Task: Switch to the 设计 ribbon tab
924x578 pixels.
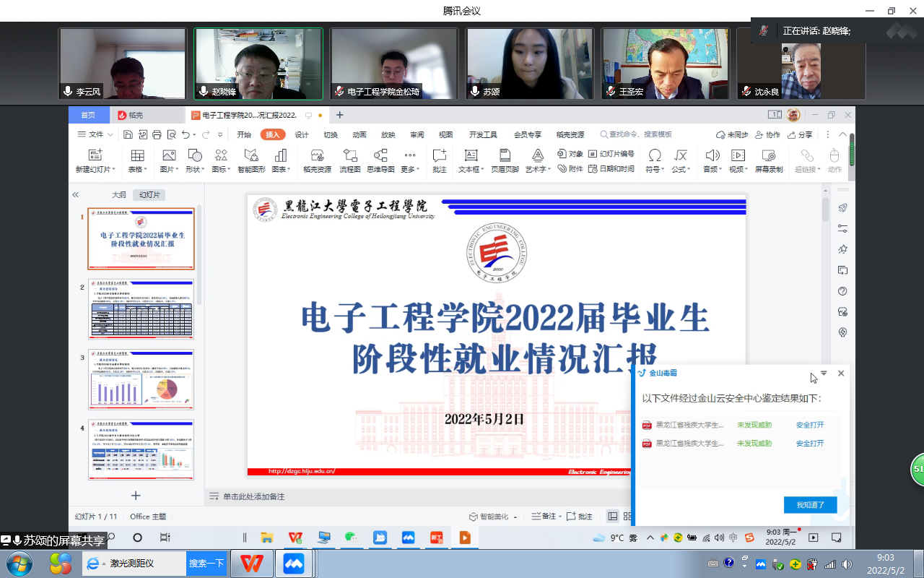Action: pos(302,134)
